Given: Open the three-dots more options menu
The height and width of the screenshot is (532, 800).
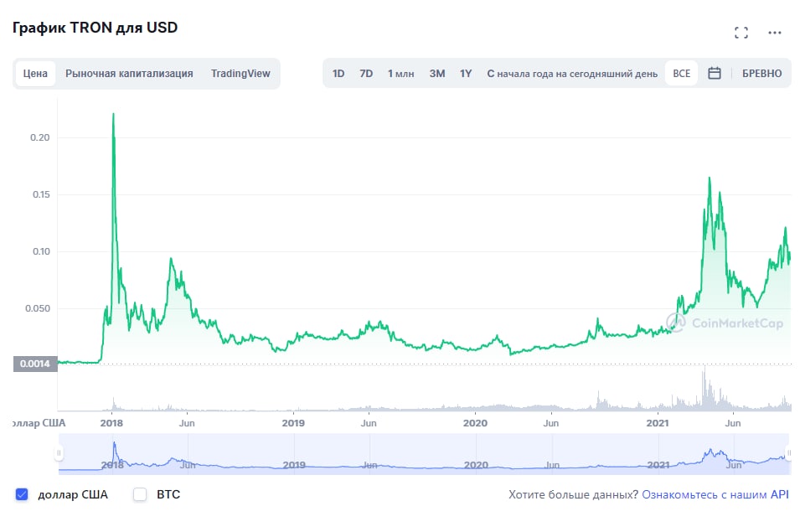Looking at the screenshot, I should point(775,33).
